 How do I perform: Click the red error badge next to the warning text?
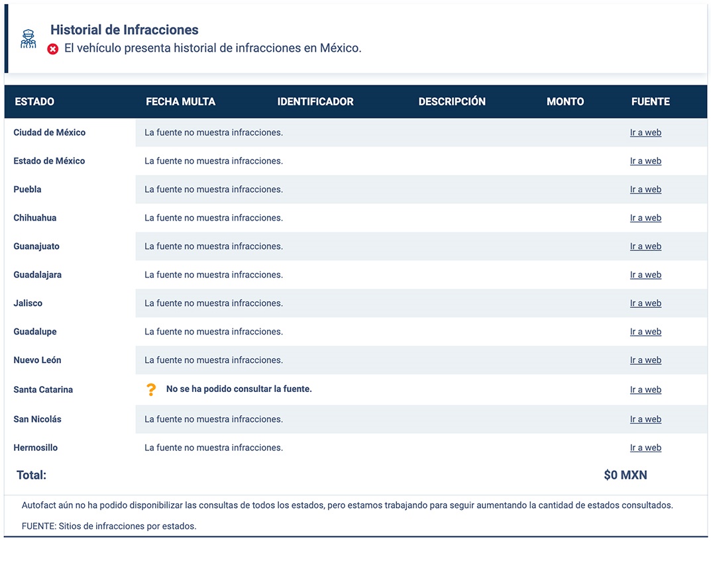(53, 48)
